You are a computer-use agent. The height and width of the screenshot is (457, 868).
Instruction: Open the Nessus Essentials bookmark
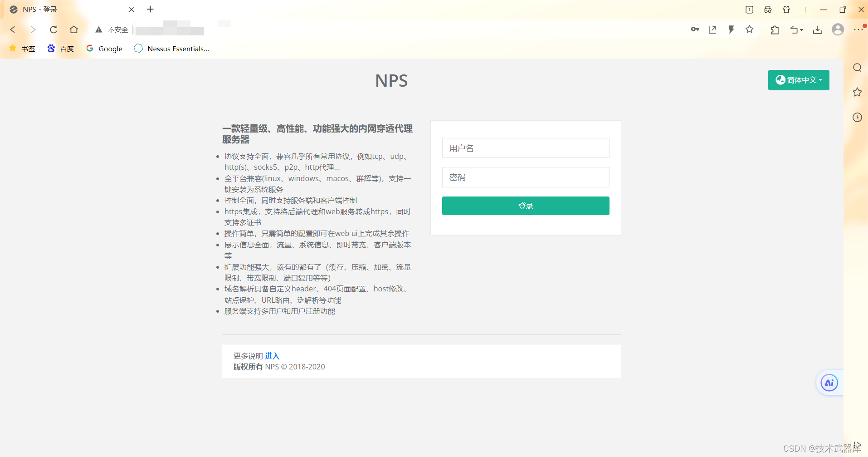click(171, 49)
